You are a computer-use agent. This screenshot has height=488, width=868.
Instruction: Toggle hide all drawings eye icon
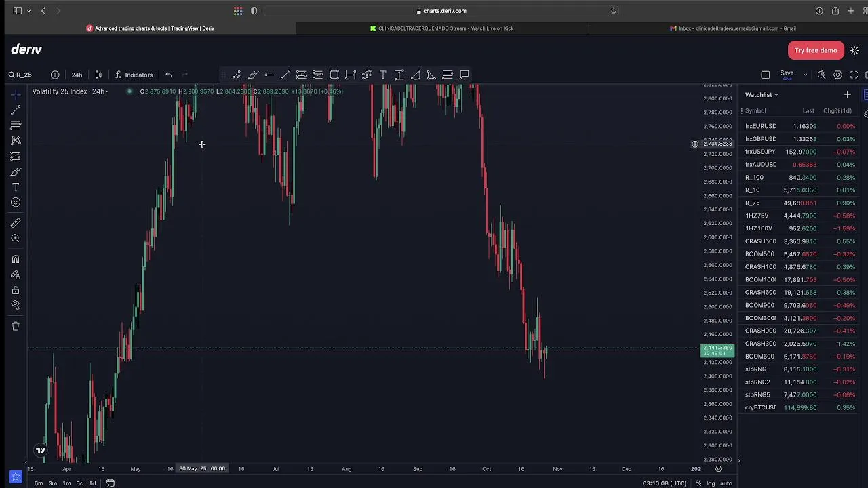coord(16,306)
